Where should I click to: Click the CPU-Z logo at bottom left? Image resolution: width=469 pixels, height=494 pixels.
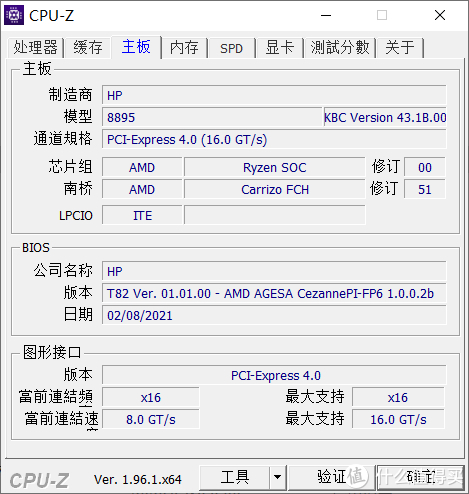coord(39,480)
